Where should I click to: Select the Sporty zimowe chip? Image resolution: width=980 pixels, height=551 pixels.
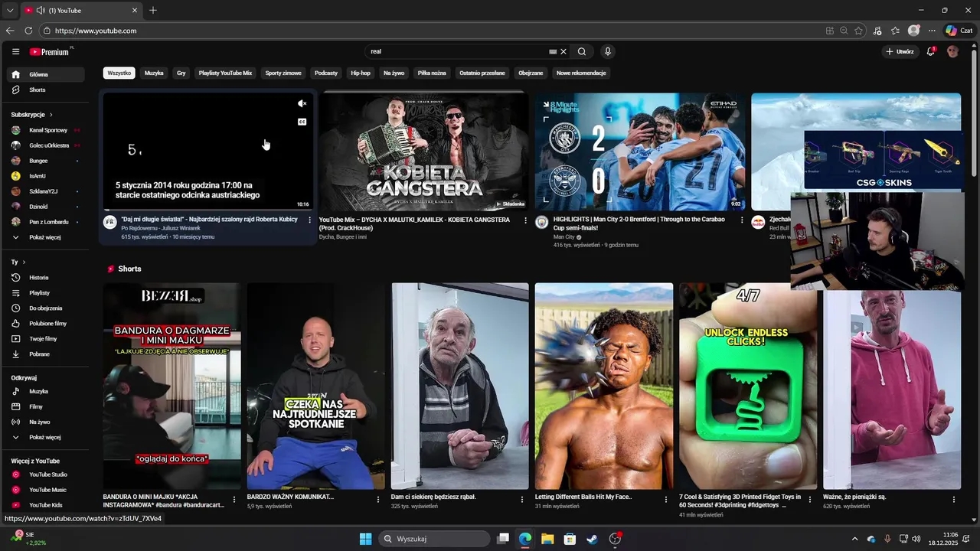click(283, 73)
